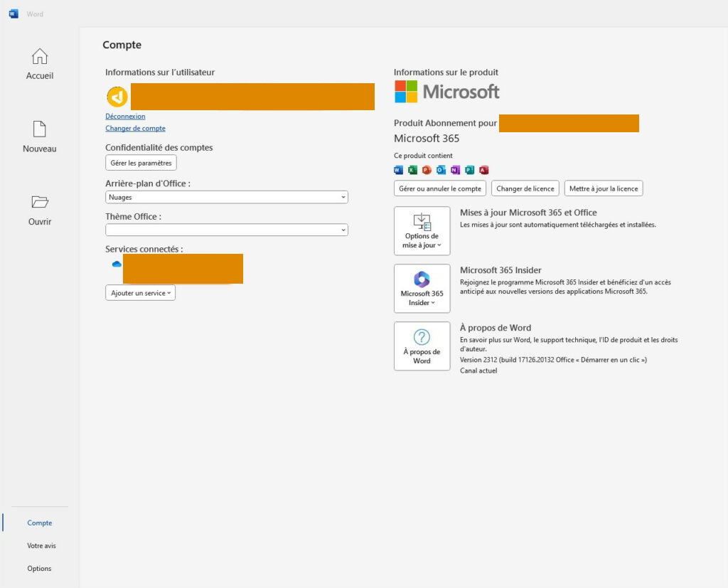Open À propos de Word
728x588 pixels.
coord(422,346)
